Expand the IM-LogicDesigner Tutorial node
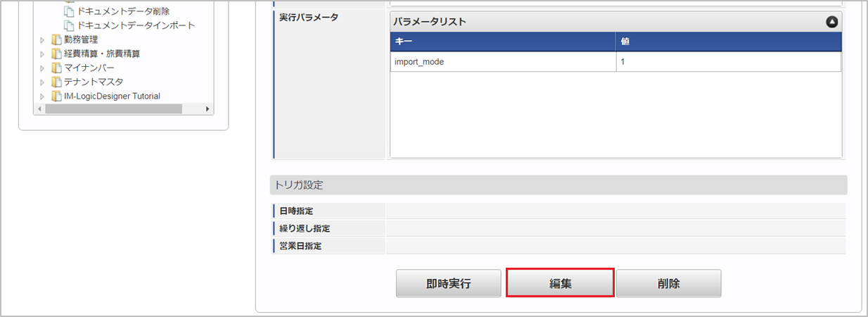Viewport: 868px width, 317px height. (x=43, y=97)
